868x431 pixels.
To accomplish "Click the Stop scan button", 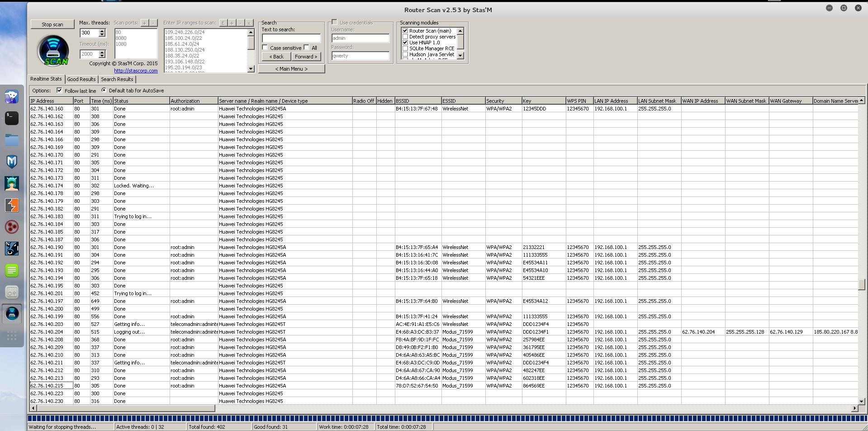I will click(52, 24).
